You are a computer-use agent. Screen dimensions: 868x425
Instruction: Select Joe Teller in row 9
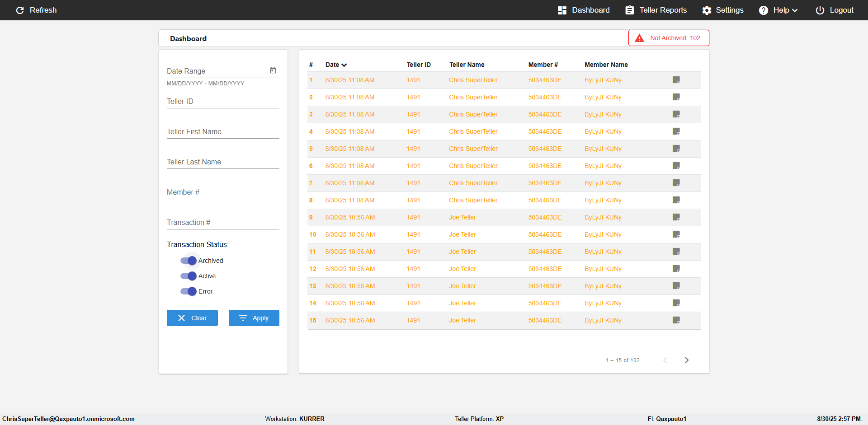[462, 217]
